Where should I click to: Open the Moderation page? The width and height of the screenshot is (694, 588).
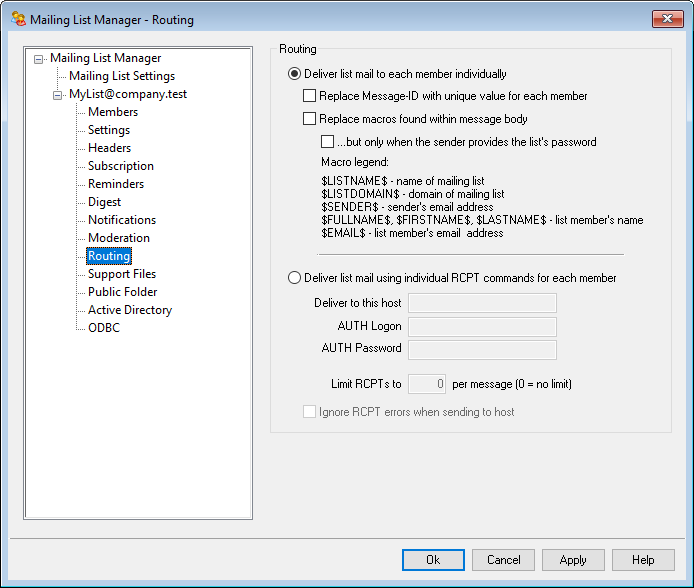click(118, 238)
